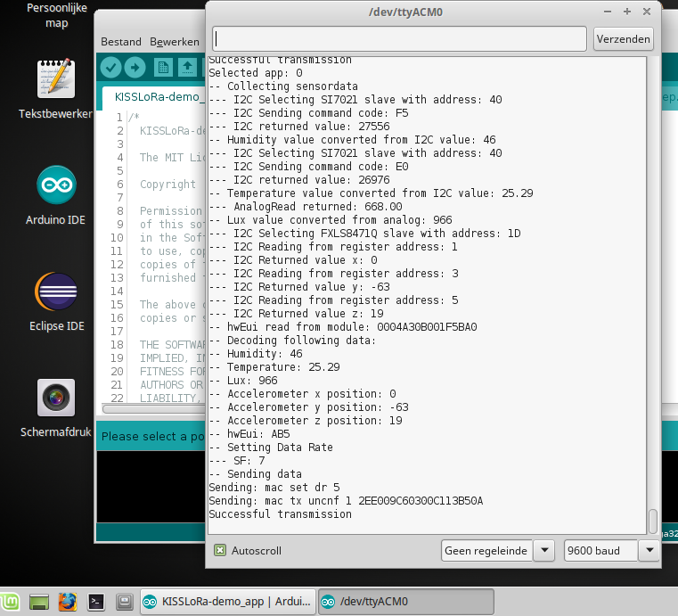Click the Verzenden send button
This screenshot has height=616, width=678.
point(623,39)
